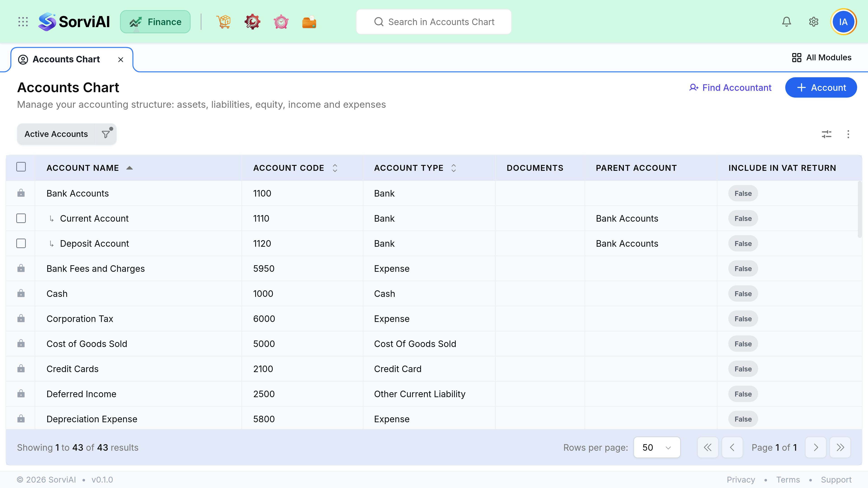Open the Active Accounts view selector

click(x=56, y=134)
